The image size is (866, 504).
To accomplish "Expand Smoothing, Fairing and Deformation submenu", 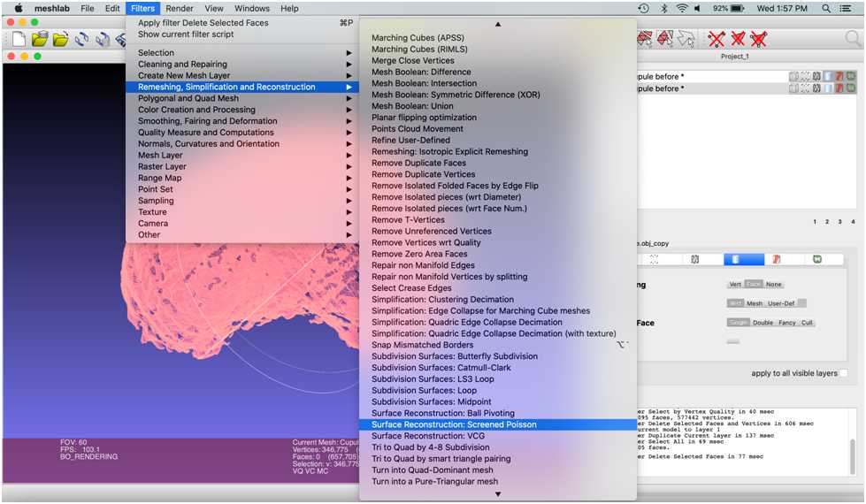I will [x=242, y=121].
